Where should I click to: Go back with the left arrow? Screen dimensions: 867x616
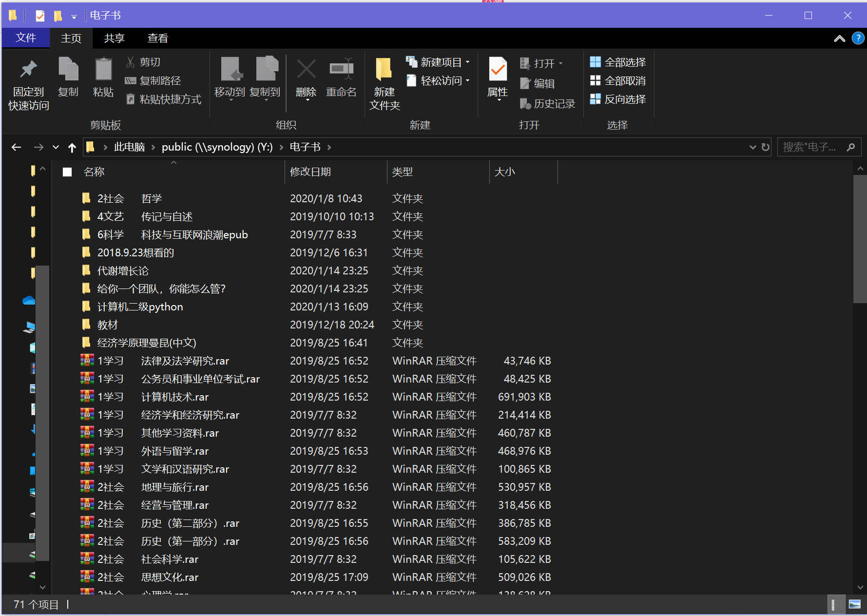click(x=17, y=147)
